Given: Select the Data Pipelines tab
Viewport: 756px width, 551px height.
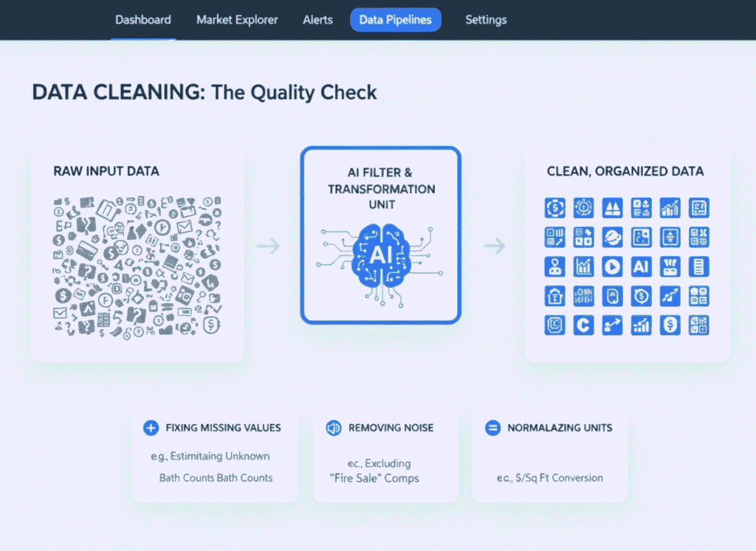Looking at the screenshot, I should (x=395, y=20).
